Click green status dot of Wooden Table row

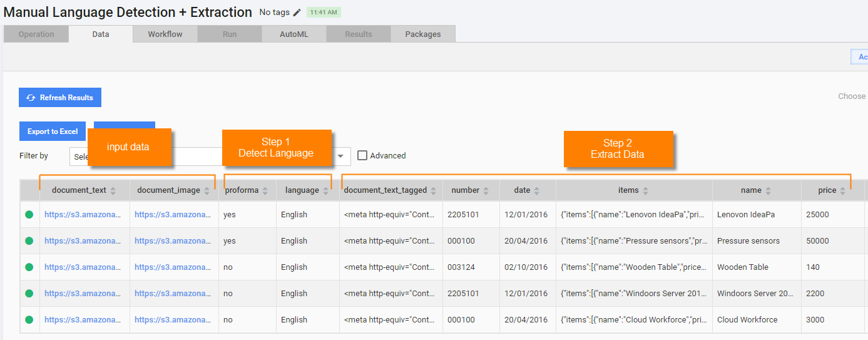[29, 267]
